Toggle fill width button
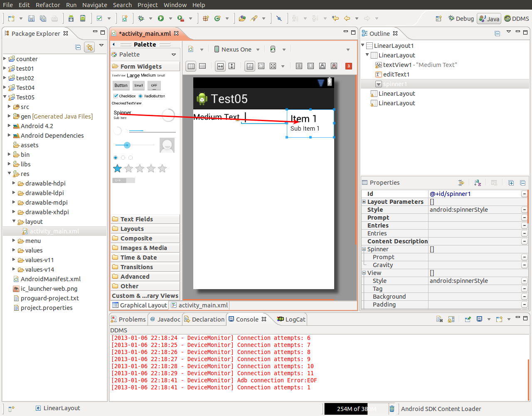 [x=220, y=66]
